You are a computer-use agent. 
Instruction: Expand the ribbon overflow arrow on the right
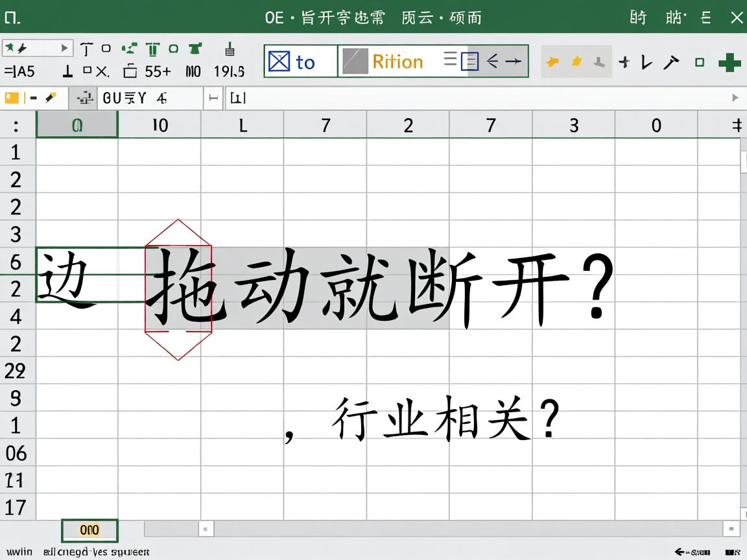pos(737,97)
